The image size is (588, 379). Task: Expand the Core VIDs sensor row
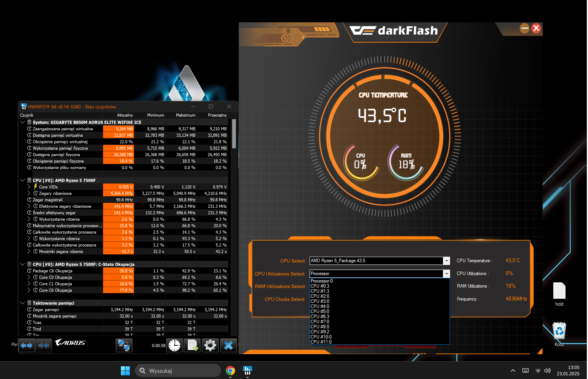[x=29, y=187]
